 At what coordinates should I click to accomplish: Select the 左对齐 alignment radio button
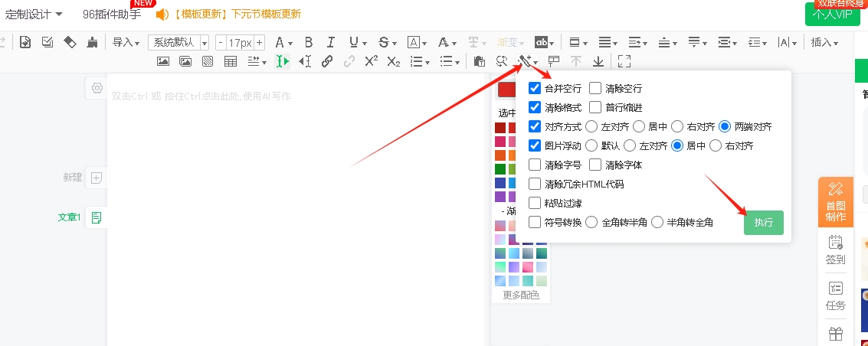(591, 126)
